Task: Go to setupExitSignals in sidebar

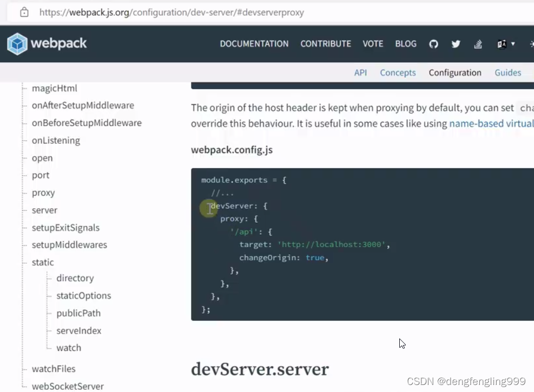Action: (65, 228)
